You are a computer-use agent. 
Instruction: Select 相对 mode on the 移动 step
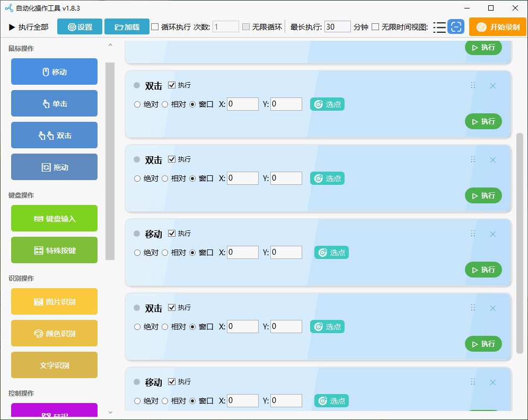(x=165, y=253)
